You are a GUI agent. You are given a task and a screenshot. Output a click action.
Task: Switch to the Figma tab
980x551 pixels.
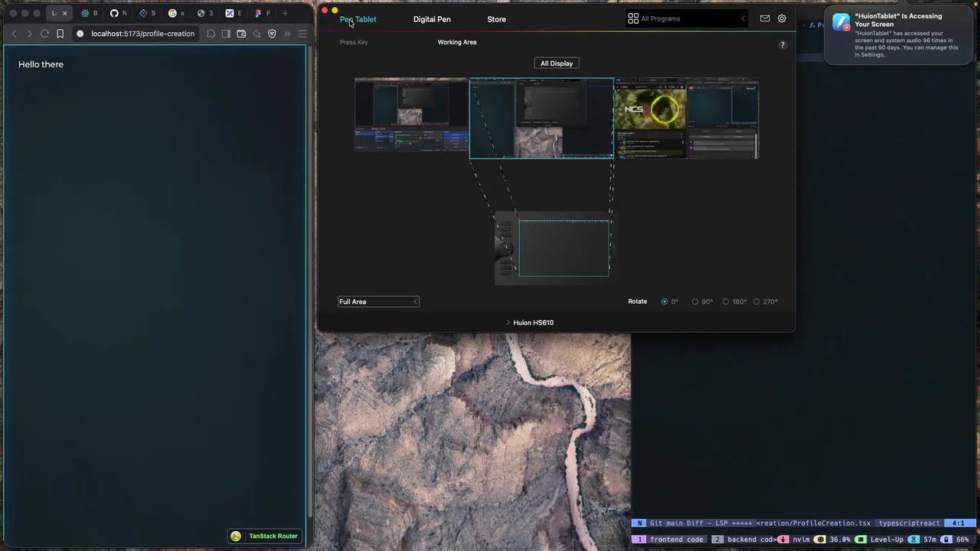[x=263, y=13]
